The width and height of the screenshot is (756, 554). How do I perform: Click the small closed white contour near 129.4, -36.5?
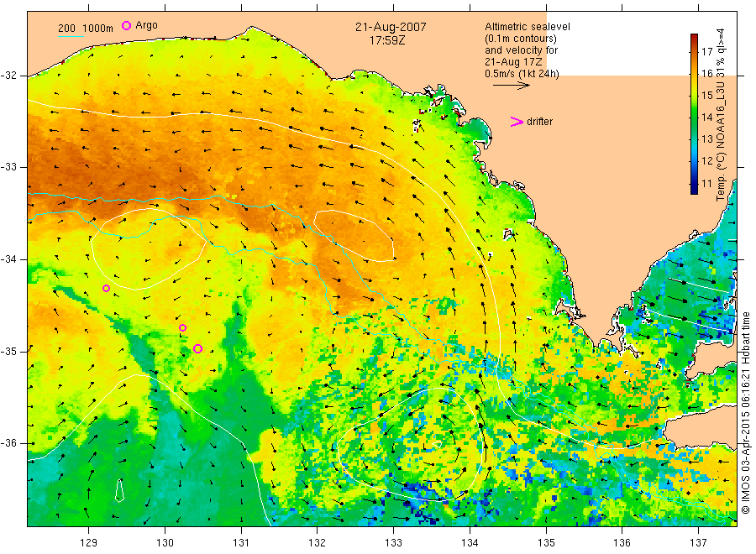(119, 490)
